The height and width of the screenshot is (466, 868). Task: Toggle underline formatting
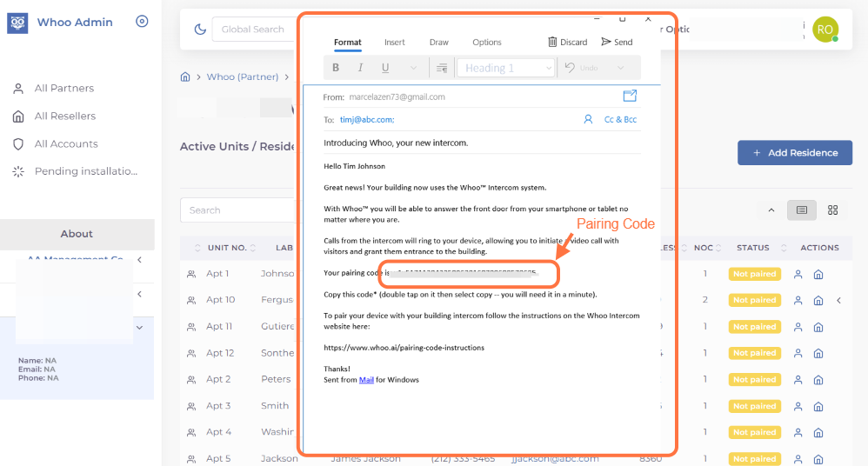385,68
